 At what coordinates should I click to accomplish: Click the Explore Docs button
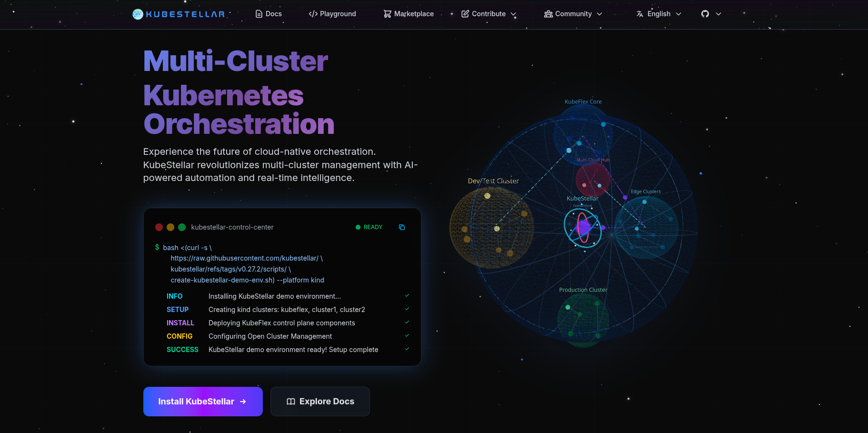(320, 402)
